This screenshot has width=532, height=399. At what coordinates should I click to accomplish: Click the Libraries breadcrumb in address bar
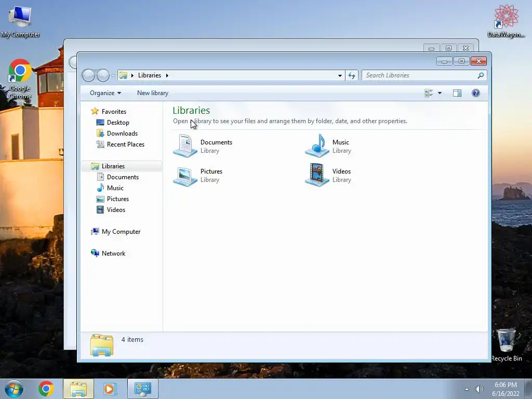pyautogui.click(x=149, y=75)
